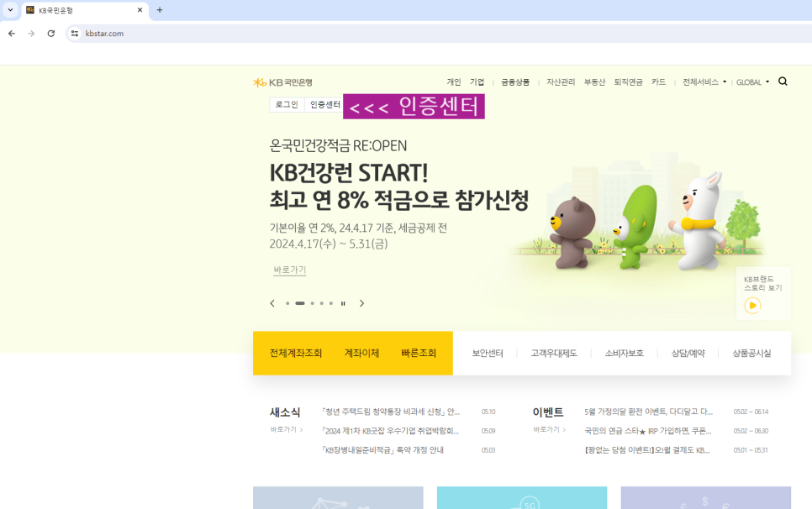Open the 상담/예약 link

tap(688, 353)
